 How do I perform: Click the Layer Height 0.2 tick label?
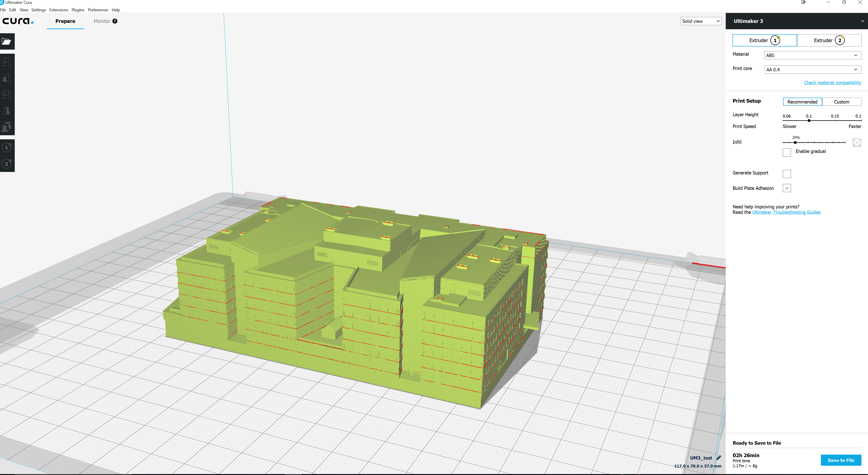click(858, 116)
